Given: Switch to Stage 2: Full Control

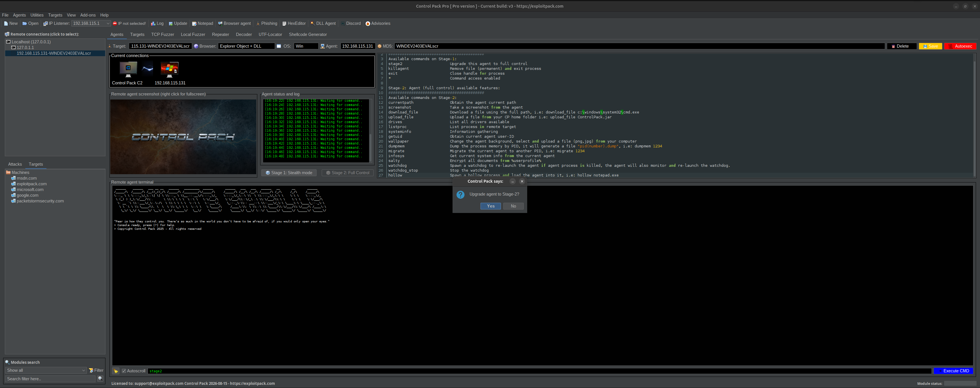Looking at the screenshot, I should tap(347, 173).
